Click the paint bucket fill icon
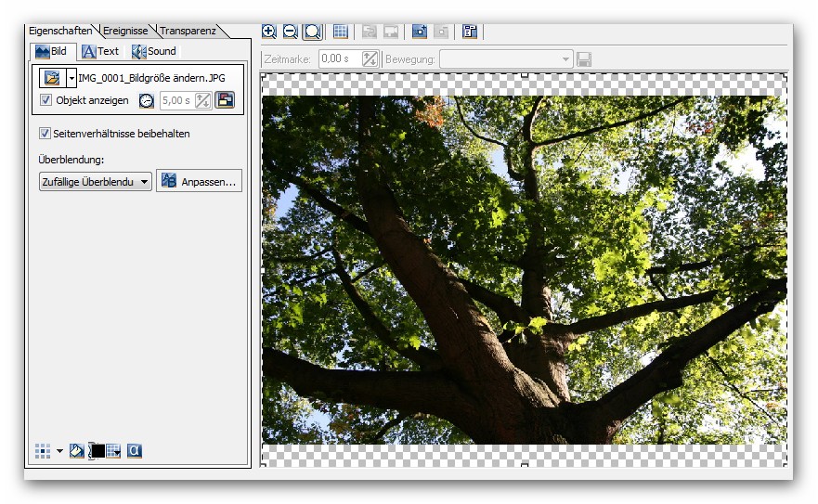This screenshot has height=504, width=818. click(77, 451)
